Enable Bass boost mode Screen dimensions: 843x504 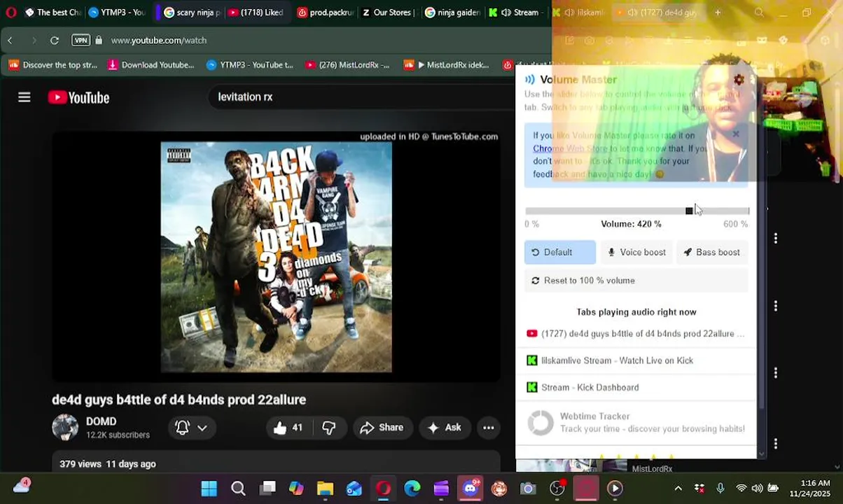pyautogui.click(x=712, y=252)
